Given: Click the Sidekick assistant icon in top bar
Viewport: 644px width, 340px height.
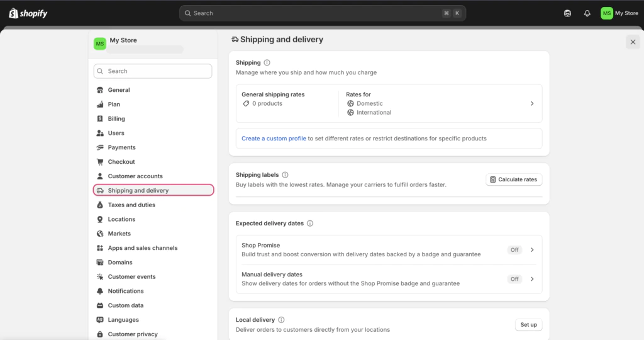Looking at the screenshot, I should (567, 13).
